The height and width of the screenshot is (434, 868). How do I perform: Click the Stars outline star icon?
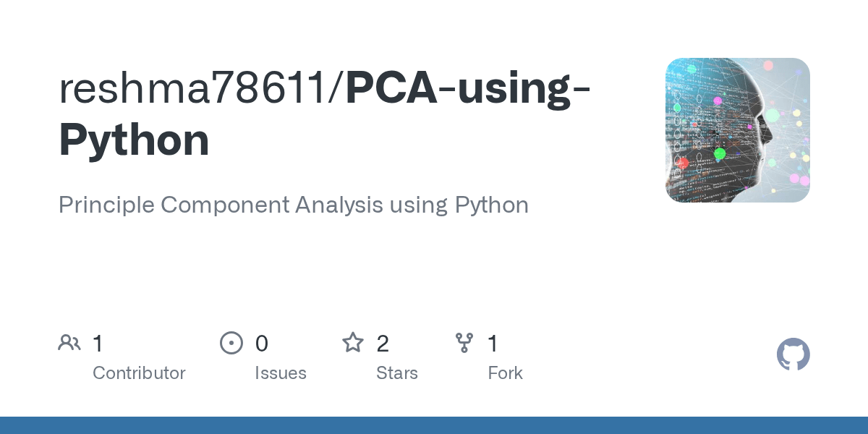click(353, 343)
